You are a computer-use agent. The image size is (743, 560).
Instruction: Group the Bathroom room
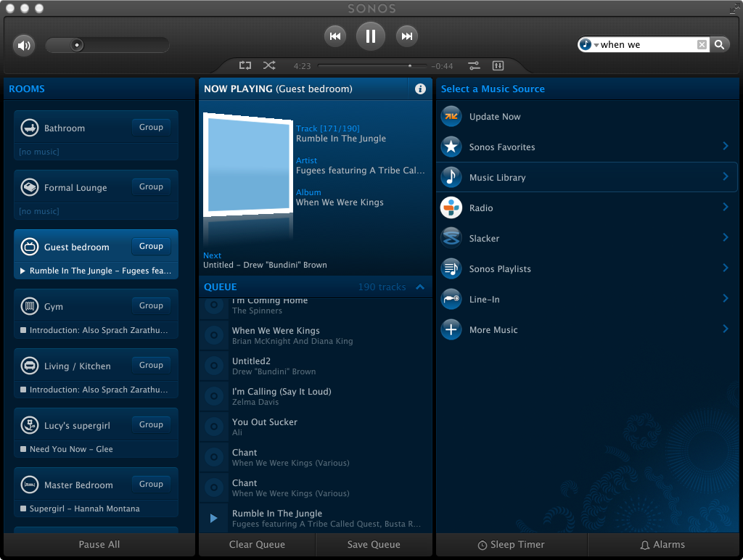point(151,127)
